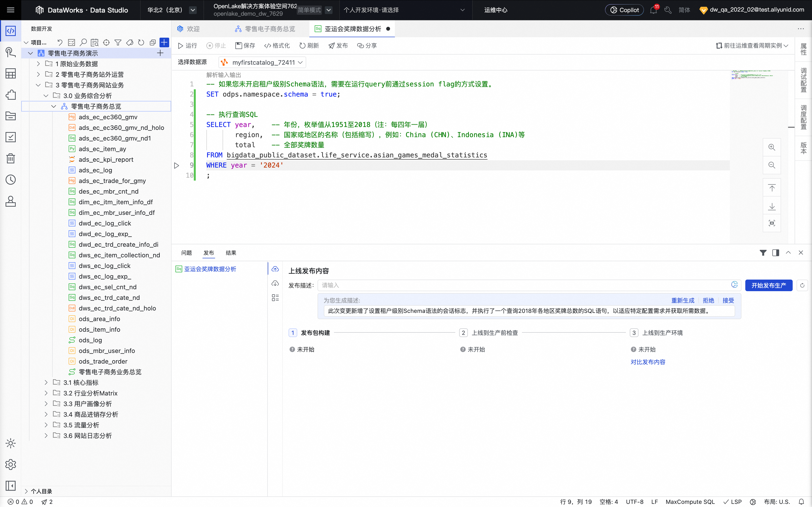Collapse the 3.0 业务综合分析 folder

[46, 96]
